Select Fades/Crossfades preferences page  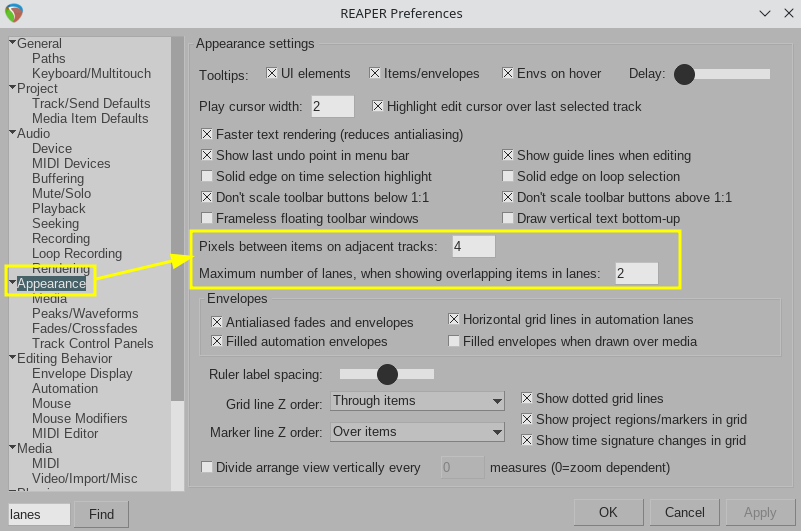point(84,328)
